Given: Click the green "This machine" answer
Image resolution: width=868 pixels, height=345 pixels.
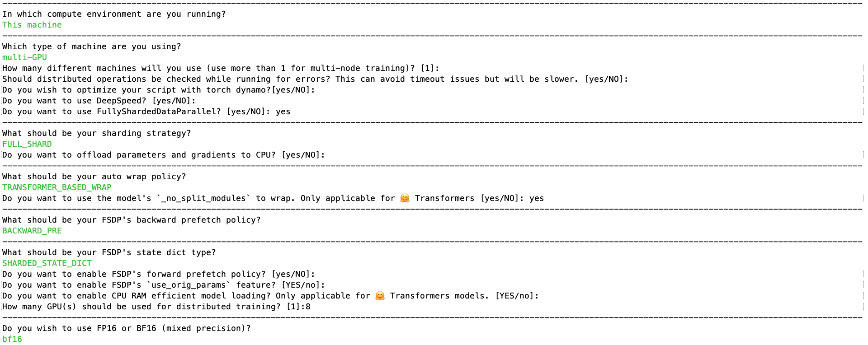Looking at the screenshot, I should 32,25.
